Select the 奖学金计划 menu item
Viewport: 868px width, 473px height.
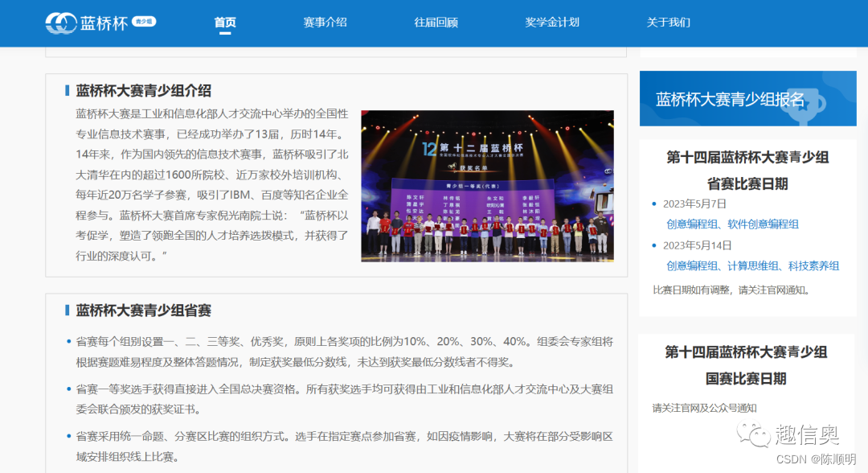point(552,23)
